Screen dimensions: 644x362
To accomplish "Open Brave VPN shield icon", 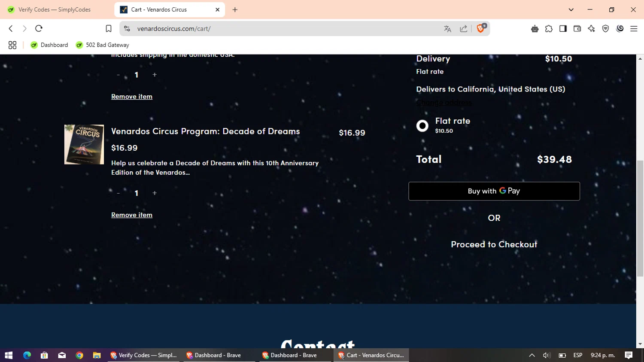I will [x=605, y=29].
